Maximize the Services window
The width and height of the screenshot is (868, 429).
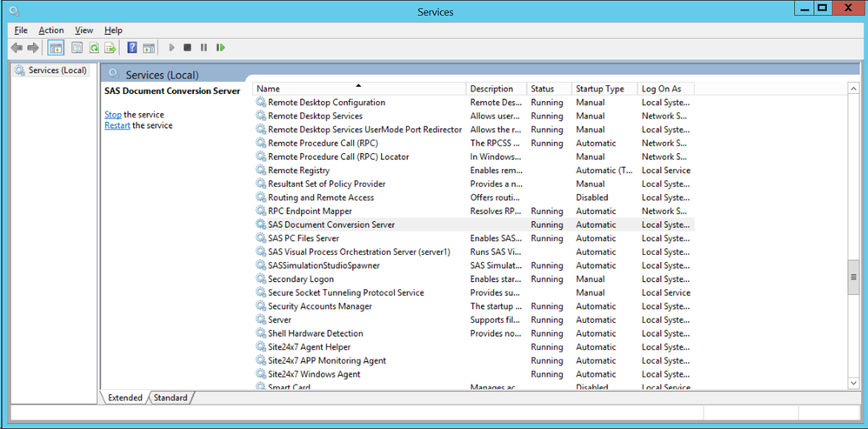pos(823,8)
